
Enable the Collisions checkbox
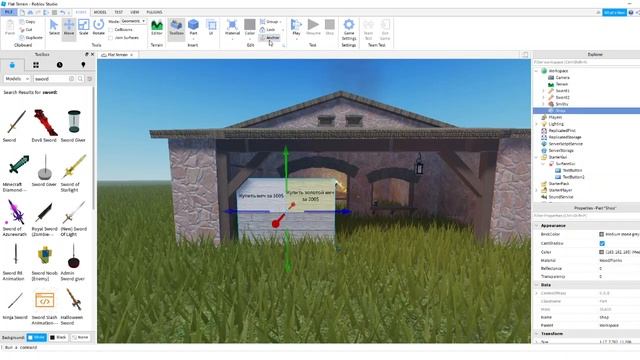[x=111, y=30]
